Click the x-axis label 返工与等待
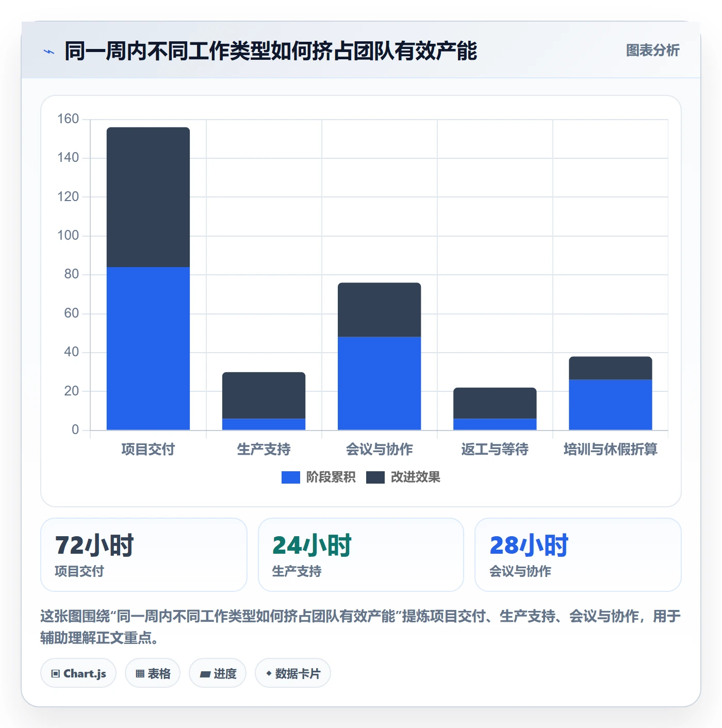 495,450
